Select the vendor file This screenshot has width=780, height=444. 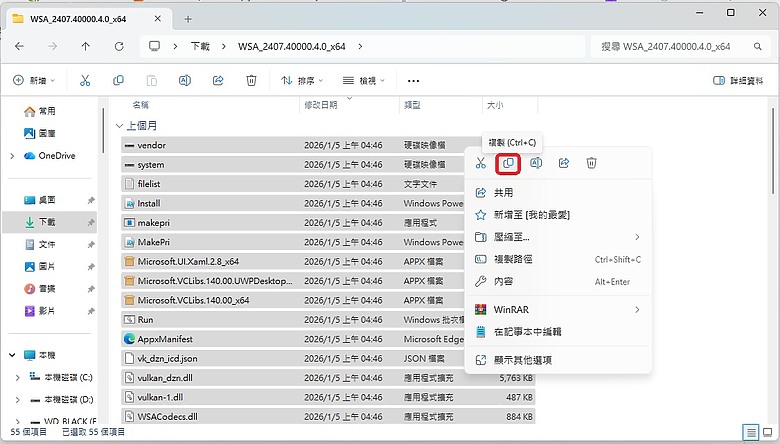coord(152,145)
